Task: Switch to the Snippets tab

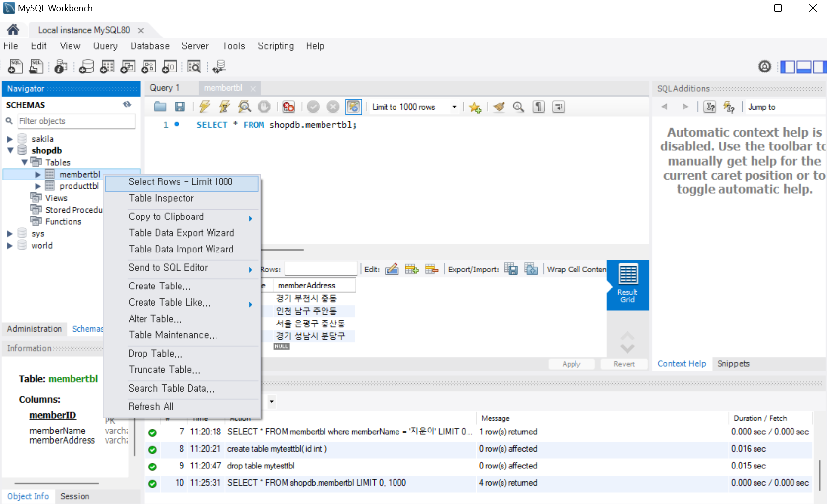Action: [x=733, y=364]
